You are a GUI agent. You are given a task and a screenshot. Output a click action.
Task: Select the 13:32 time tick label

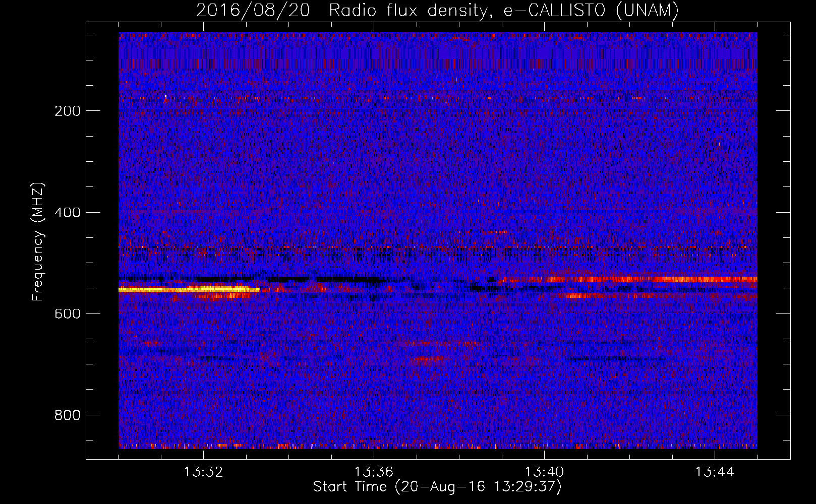tap(203, 472)
